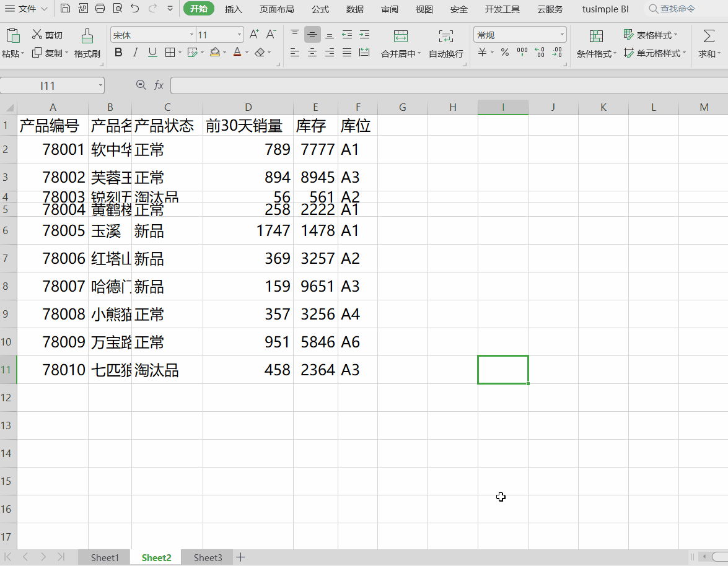The width and height of the screenshot is (728, 566).
Task: Open the Name Box dropdown arrow
Action: pyautogui.click(x=100, y=85)
